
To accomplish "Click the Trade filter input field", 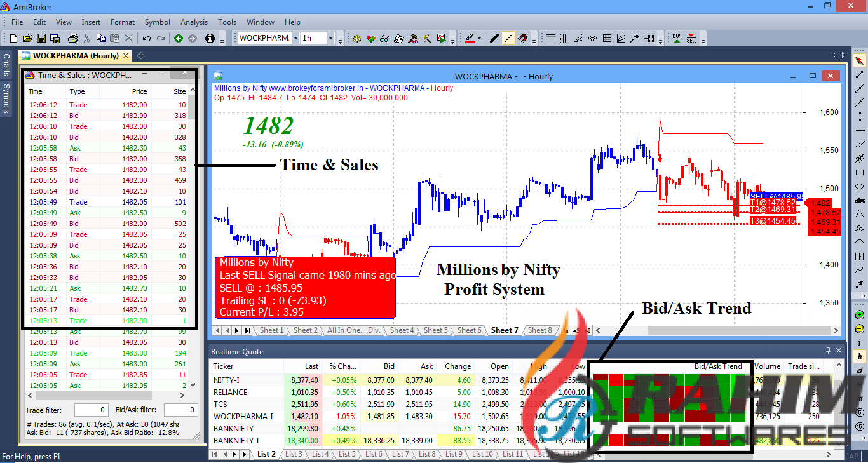I will pos(92,410).
